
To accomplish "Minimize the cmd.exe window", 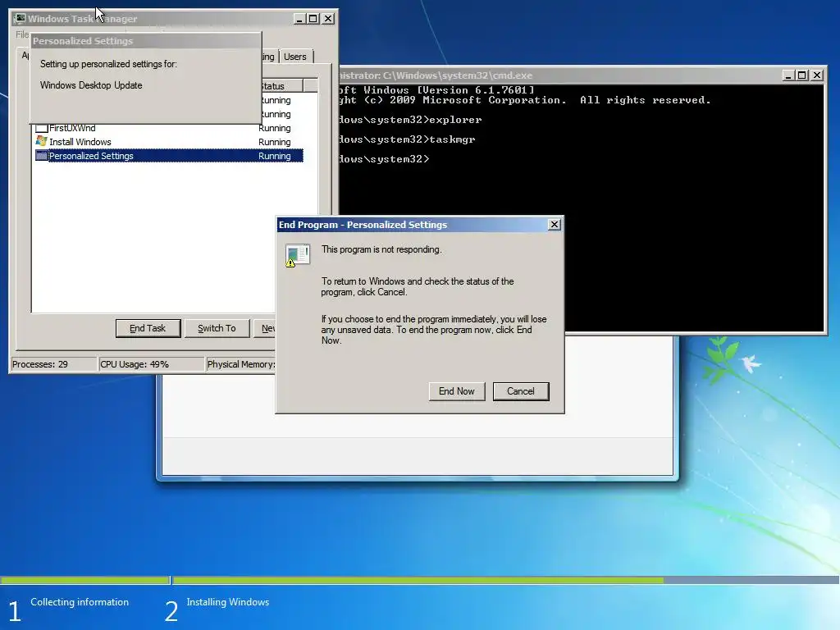I will coord(788,75).
